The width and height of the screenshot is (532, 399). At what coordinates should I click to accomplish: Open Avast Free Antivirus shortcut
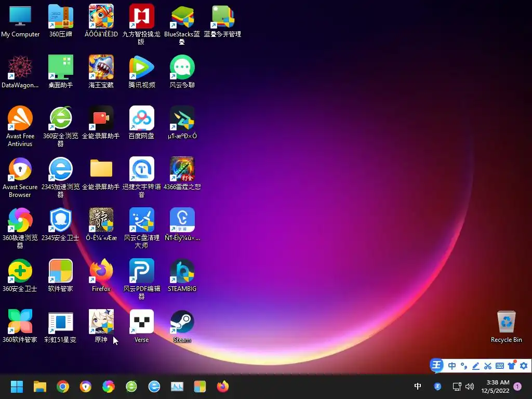(20, 126)
